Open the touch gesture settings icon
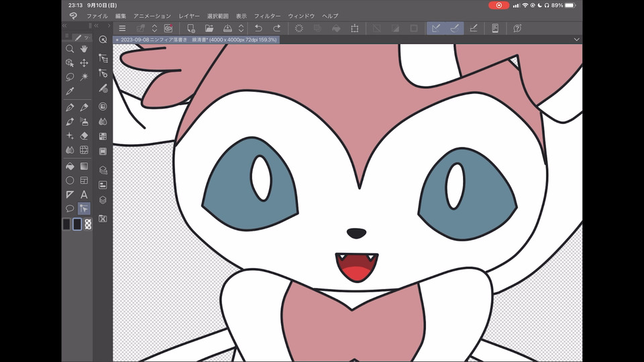The image size is (644, 362). (495, 28)
